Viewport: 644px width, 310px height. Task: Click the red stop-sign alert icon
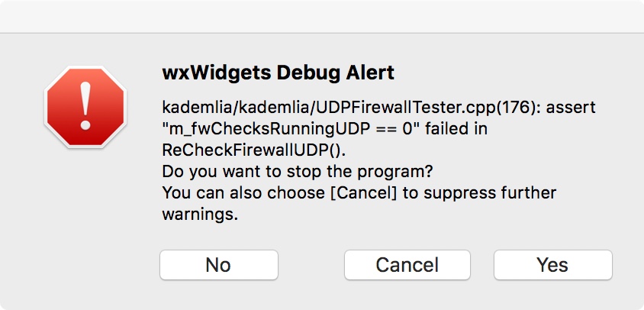point(84,107)
